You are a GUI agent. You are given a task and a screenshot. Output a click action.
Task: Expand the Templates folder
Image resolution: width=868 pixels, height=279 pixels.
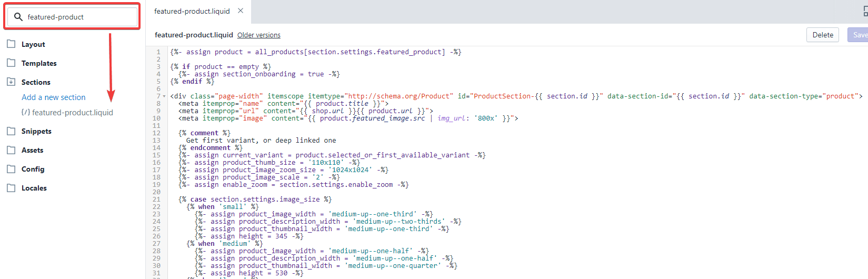(39, 64)
